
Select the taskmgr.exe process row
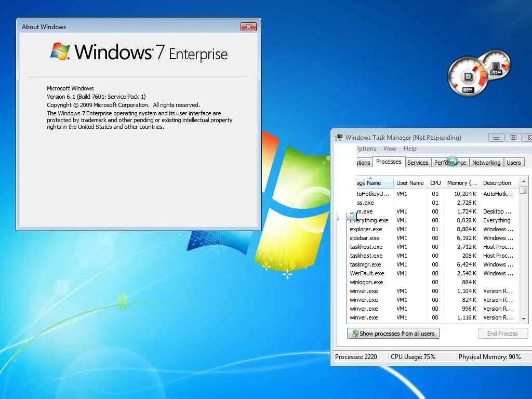click(x=432, y=264)
